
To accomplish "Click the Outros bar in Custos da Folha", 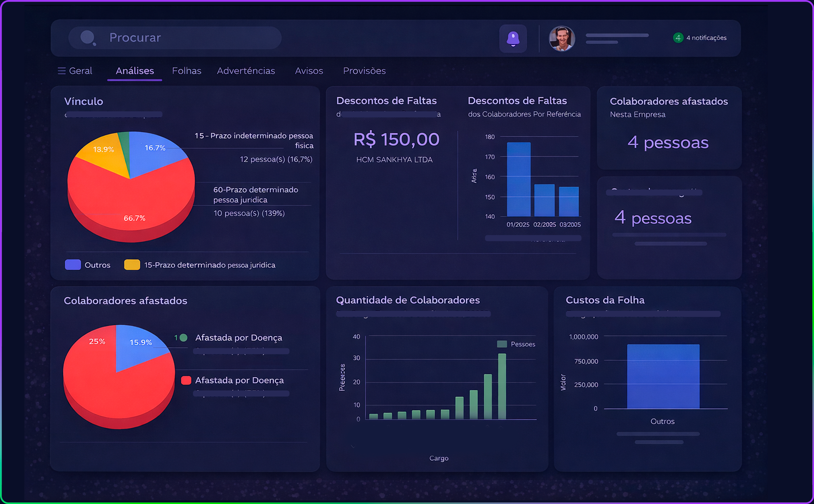I will 663,376.
